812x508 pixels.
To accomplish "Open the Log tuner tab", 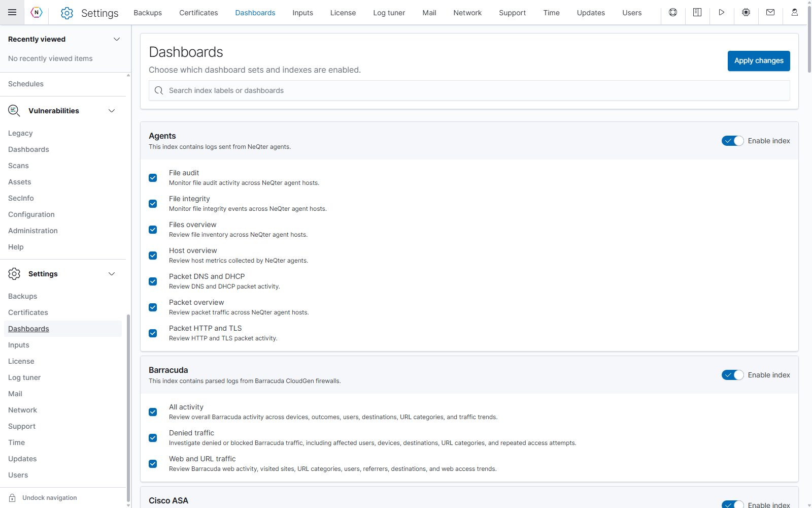I will pos(389,13).
